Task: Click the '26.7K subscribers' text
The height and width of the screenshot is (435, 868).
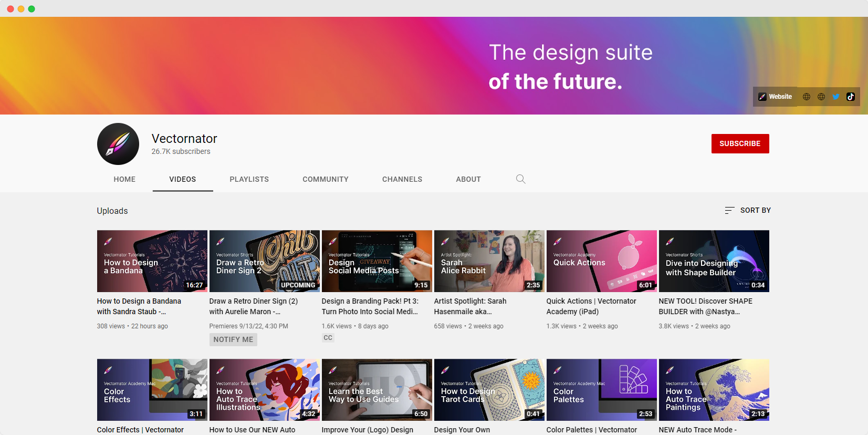Action: point(181,151)
